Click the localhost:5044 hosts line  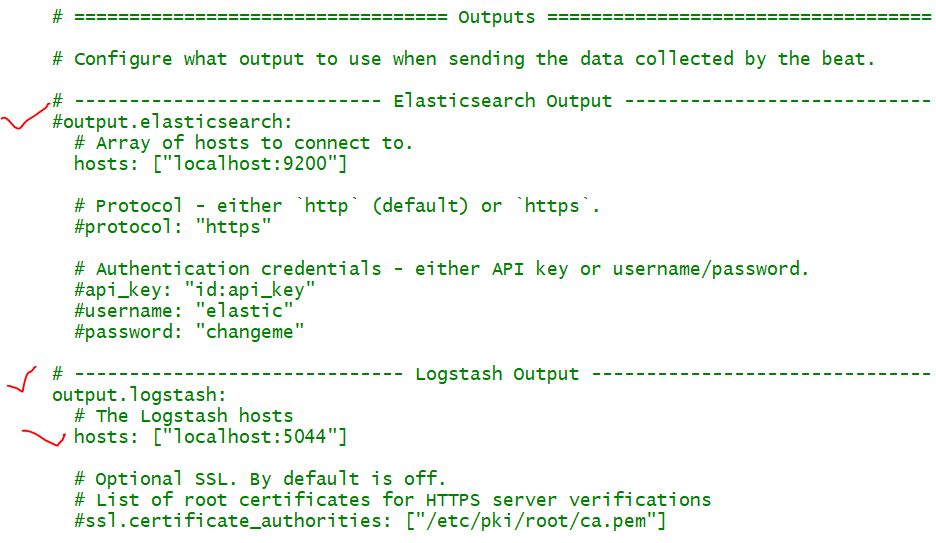coord(210,437)
